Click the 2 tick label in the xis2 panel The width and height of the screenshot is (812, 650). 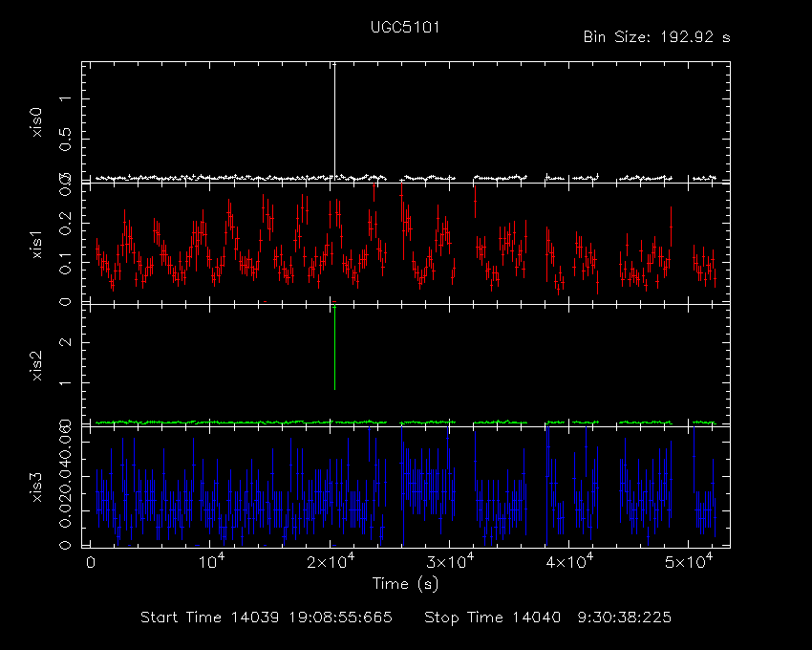66,342
